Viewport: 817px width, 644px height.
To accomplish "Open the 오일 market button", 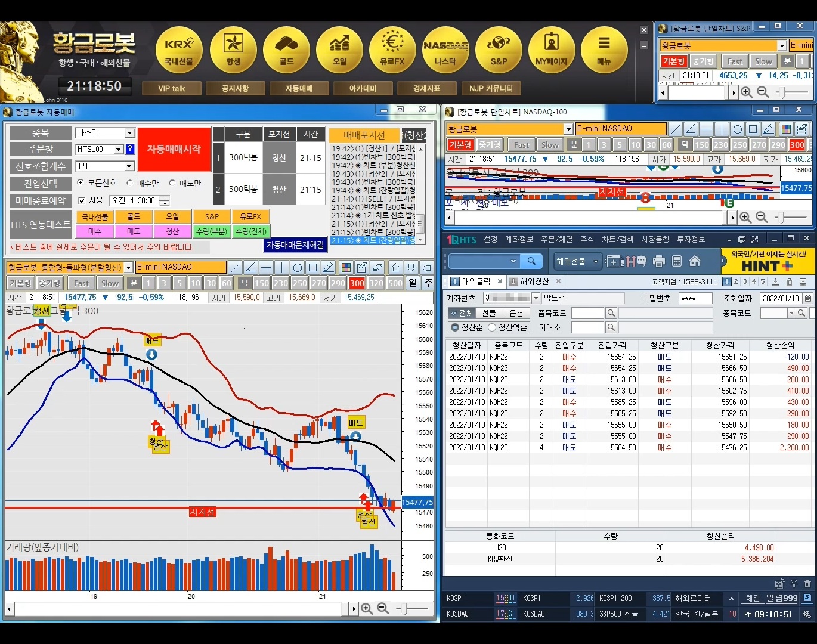I will point(339,50).
